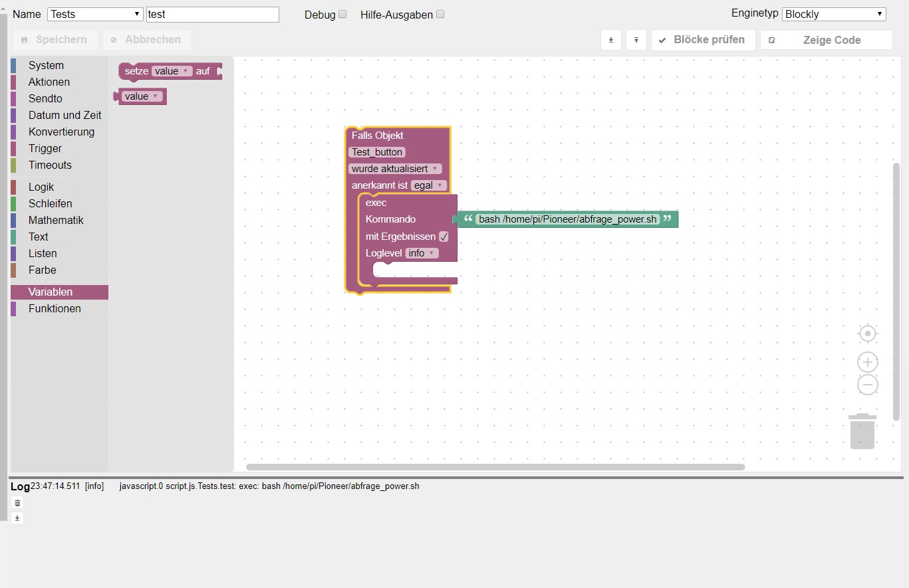
Task: Open the Enginetyp Blockly dropdown
Action: [x=834, y=14]
